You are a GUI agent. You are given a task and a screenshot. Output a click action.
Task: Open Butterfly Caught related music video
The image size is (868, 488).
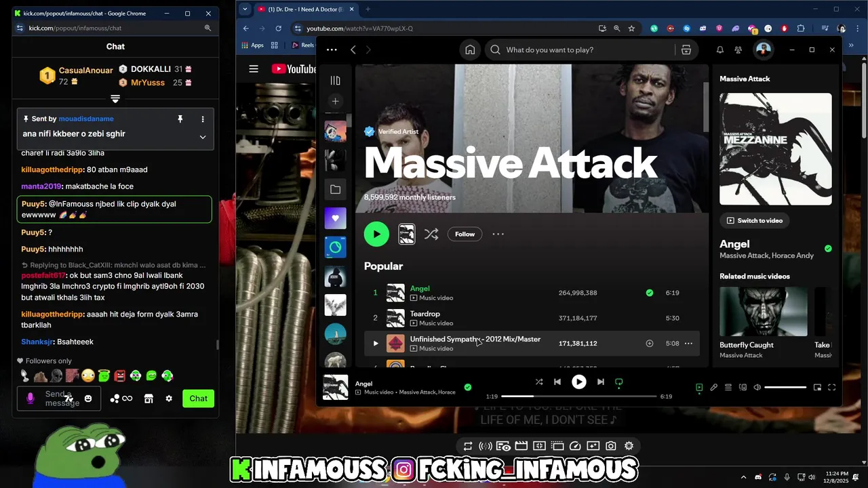pyautogui.click(x=764, y=311)
